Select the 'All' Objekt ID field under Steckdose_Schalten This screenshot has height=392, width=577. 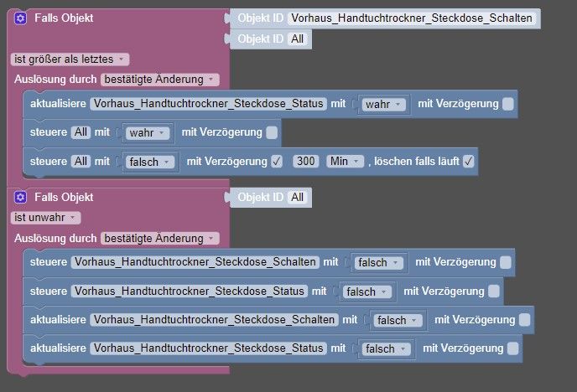click(298, 39)
